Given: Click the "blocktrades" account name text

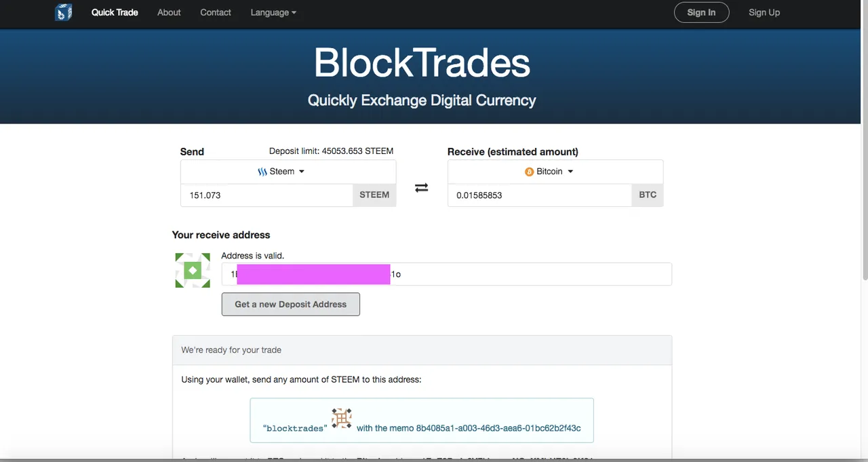Looking at the screenshot, I should point(295,429).
